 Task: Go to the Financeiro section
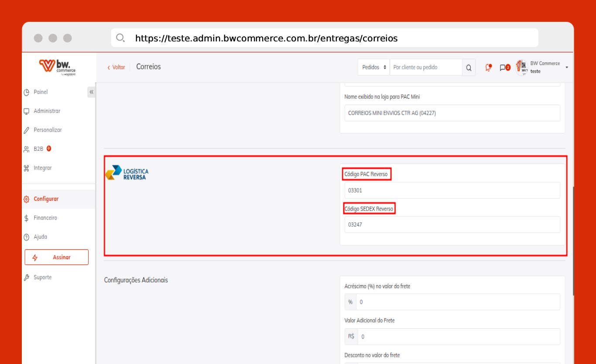coord(45,218)
